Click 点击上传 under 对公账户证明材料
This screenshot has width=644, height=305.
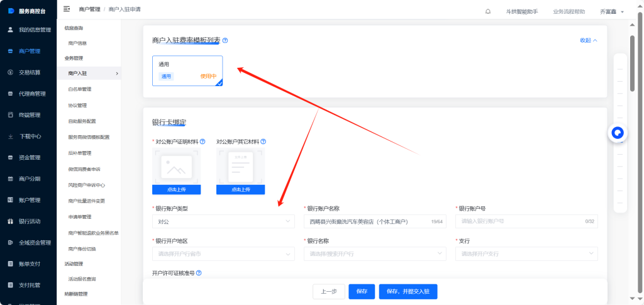point(177,190)
